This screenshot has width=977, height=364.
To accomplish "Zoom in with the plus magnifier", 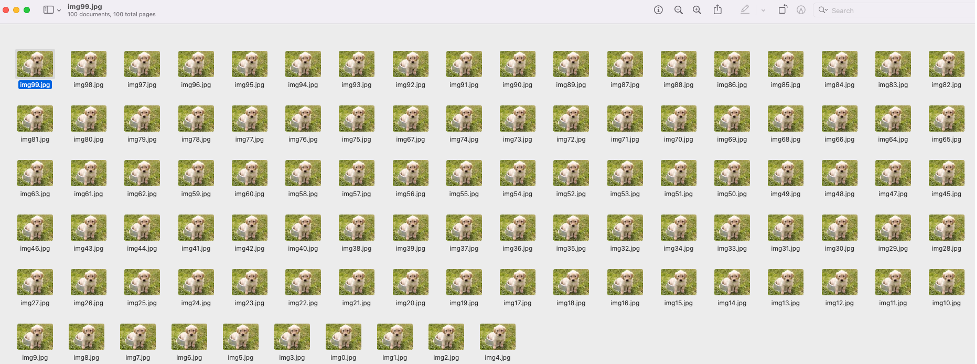I will pyautogui.click(x=697, y=10).
